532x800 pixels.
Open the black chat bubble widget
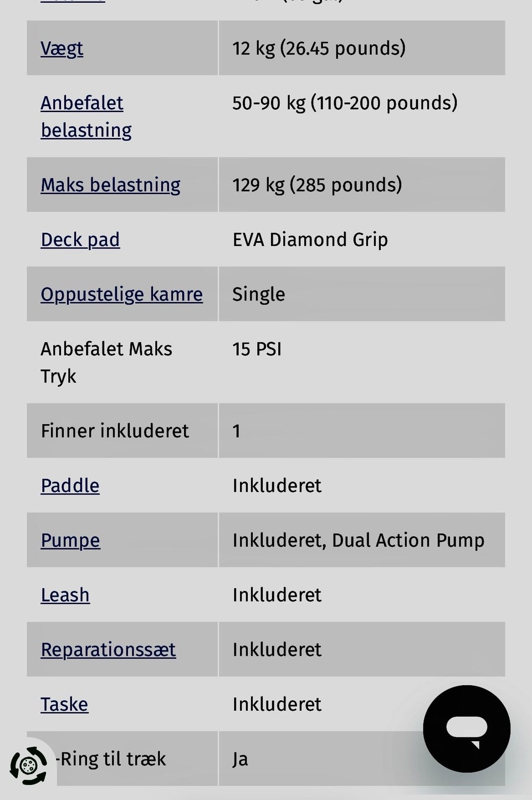[x=467, y=728]
